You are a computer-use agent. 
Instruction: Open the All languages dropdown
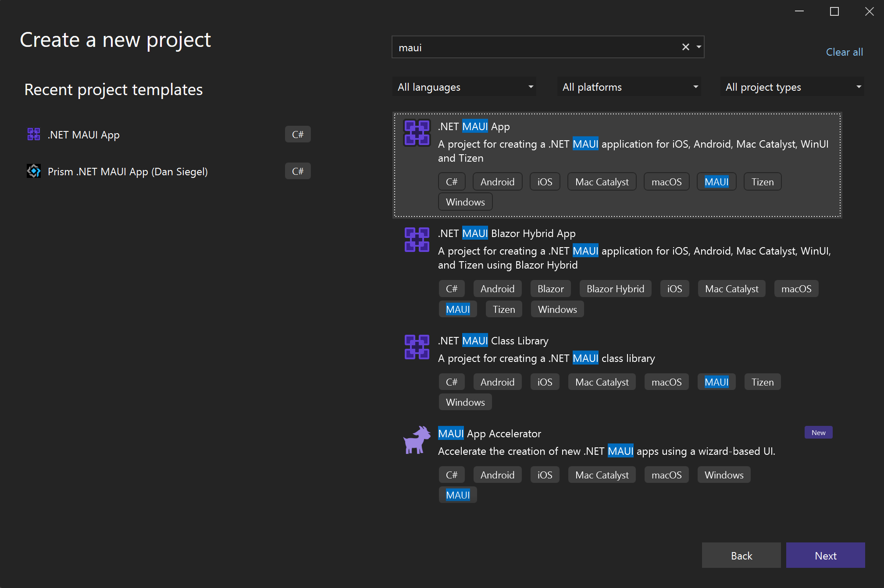point(464,87)
